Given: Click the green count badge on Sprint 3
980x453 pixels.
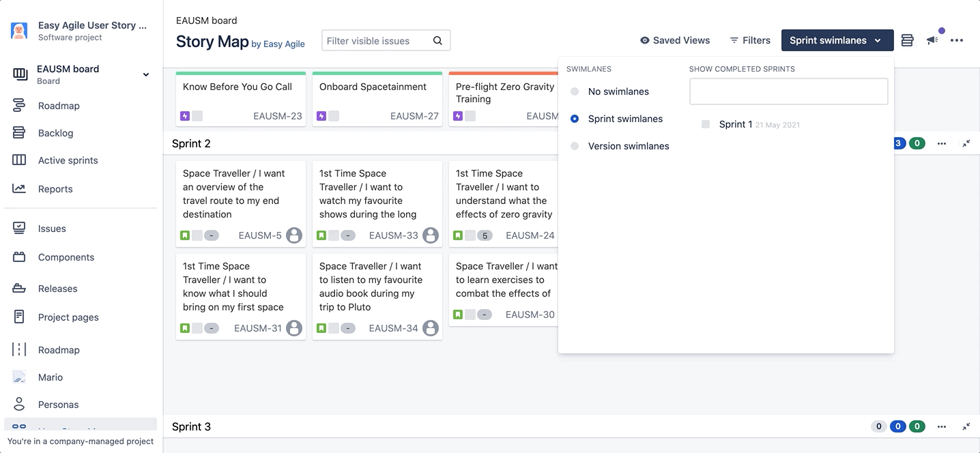Looking at the screenshot, I should (x=917, y=426).
